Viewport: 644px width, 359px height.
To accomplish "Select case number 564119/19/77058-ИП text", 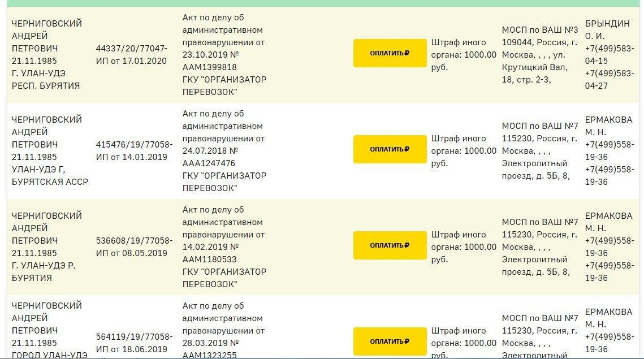I will pyautogui.click(x=135, y=343).
